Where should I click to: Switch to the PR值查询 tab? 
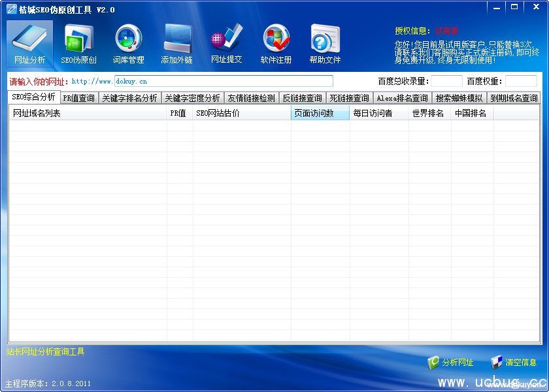click(x=78, y=98)
